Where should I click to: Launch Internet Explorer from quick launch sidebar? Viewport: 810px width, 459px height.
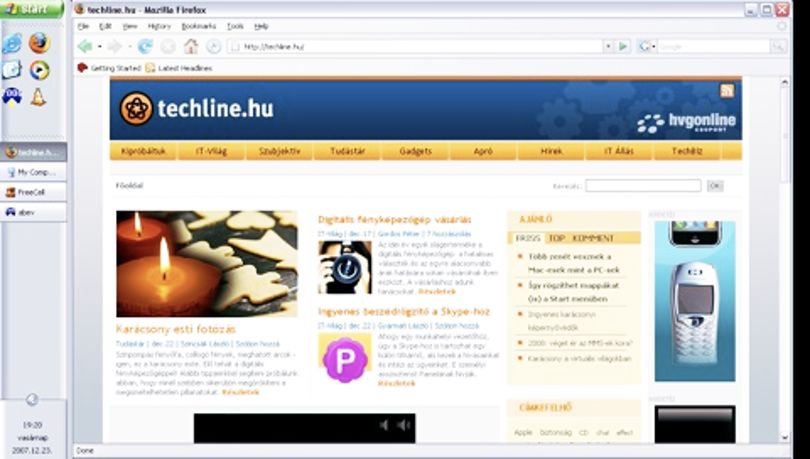[x=12, y=43]
